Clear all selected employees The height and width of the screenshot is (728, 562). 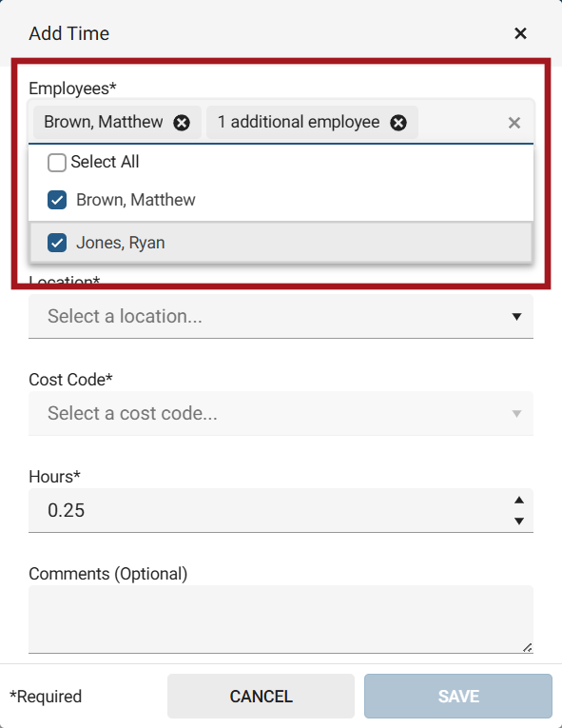(514, 123)
